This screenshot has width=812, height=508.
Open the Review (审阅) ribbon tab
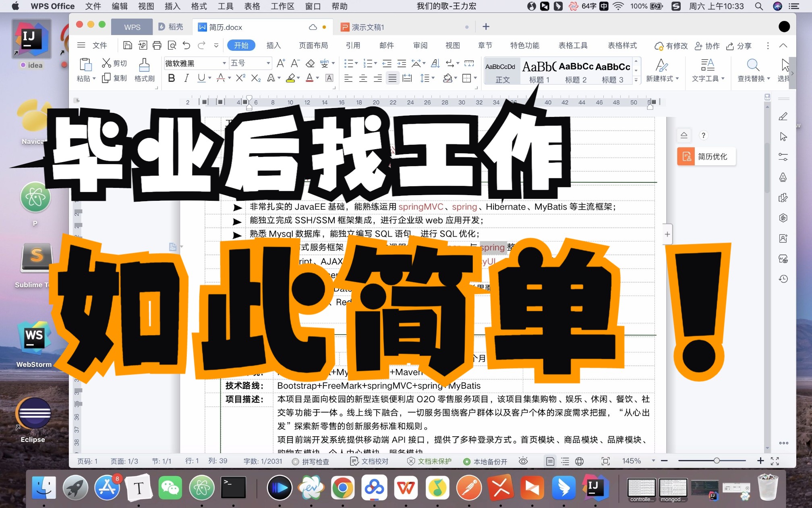(420, 46)
